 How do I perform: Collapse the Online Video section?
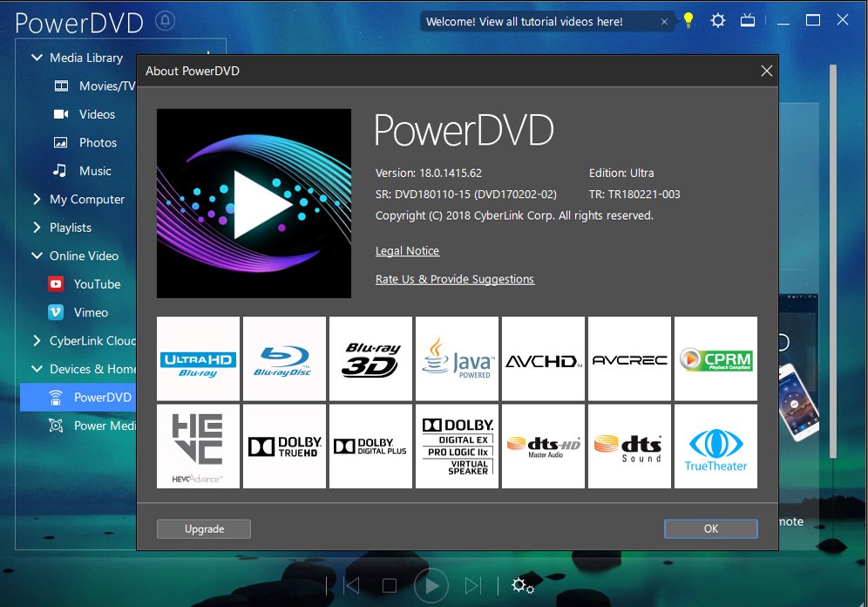(x=37, y=256)
